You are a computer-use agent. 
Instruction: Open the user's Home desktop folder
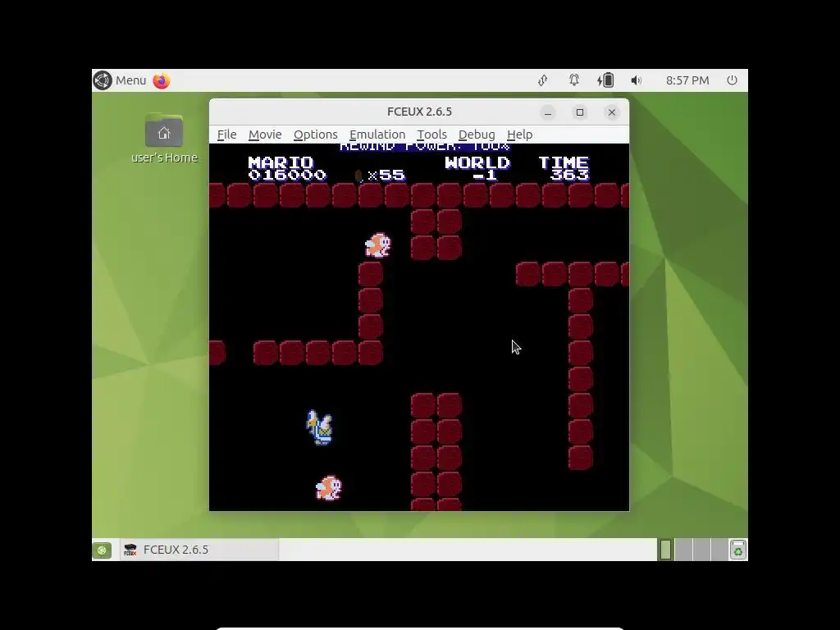(164, 138)
